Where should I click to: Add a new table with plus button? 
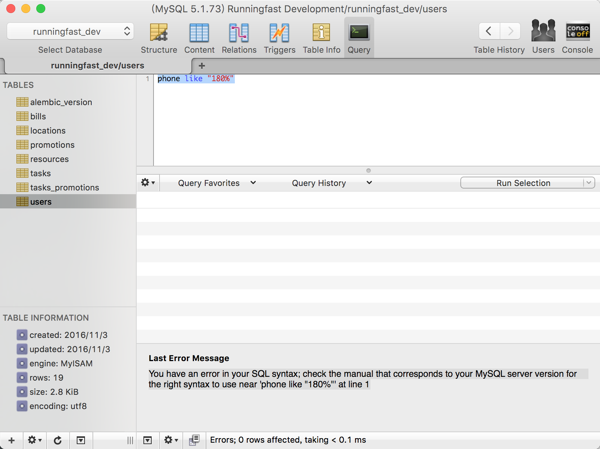11,440
